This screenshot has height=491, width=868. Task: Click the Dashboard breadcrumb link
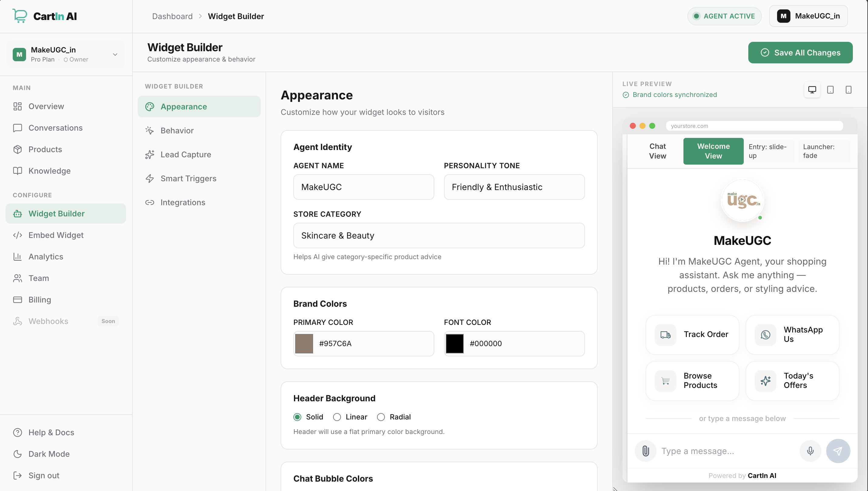pyautogui.click(x=172, y=16)
